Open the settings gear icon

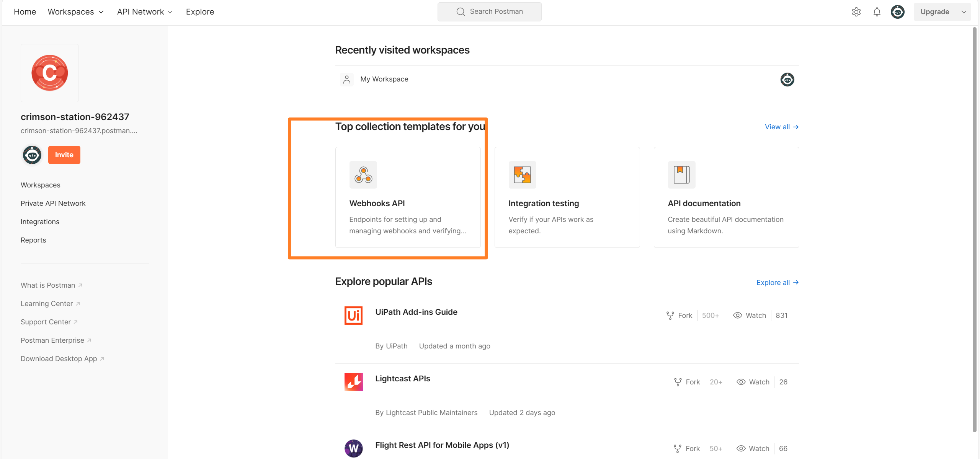click(x=856, y=12)
